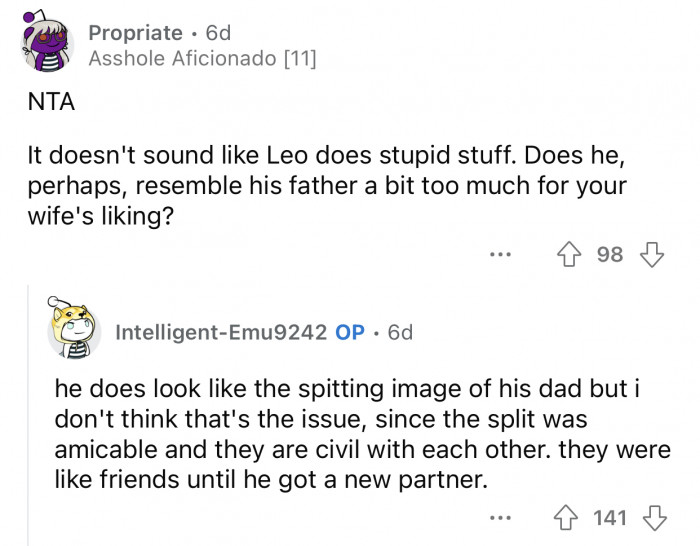Image resolution: width=700 pixels, height=546 pixels.
Task: Click the 6d timestamp on the OP reply
Action: [400, 332]
